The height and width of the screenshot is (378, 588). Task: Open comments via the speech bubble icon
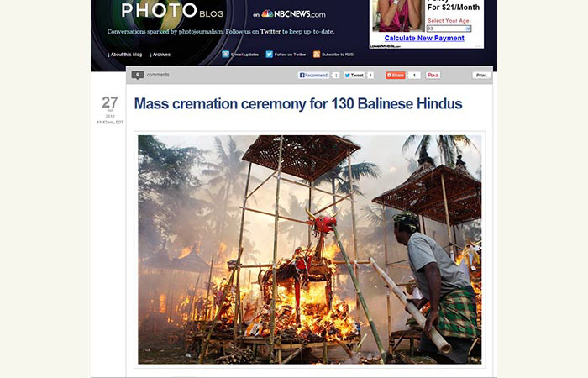point(138,75)
